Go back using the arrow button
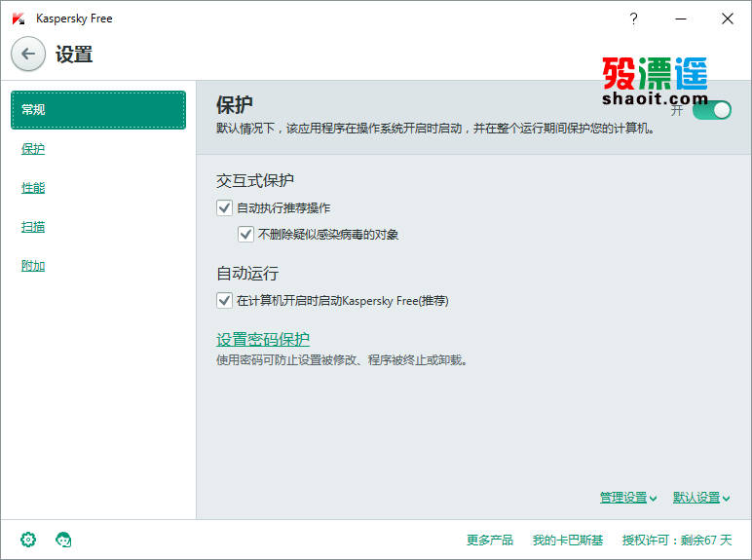 [x=28, y=54]
